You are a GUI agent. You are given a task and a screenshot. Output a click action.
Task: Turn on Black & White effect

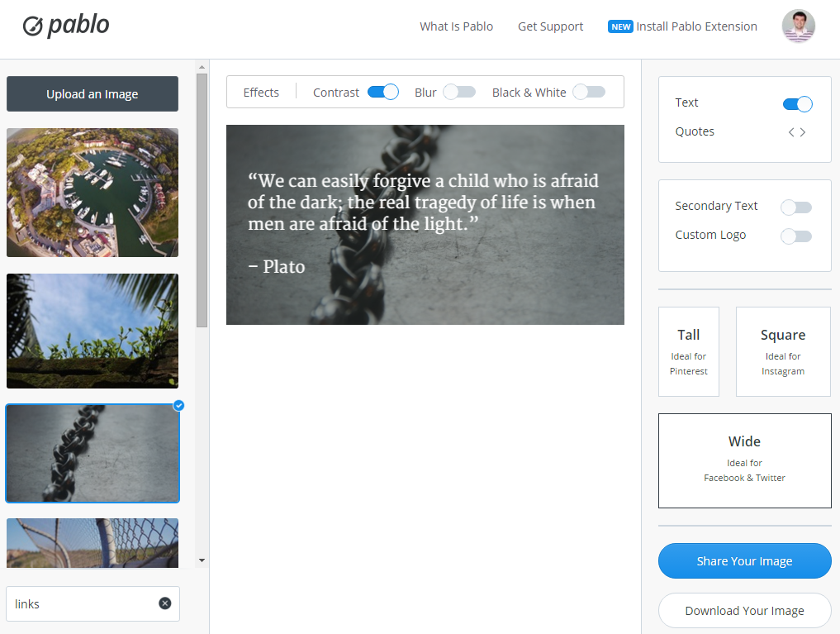click(x=588, y=92)
